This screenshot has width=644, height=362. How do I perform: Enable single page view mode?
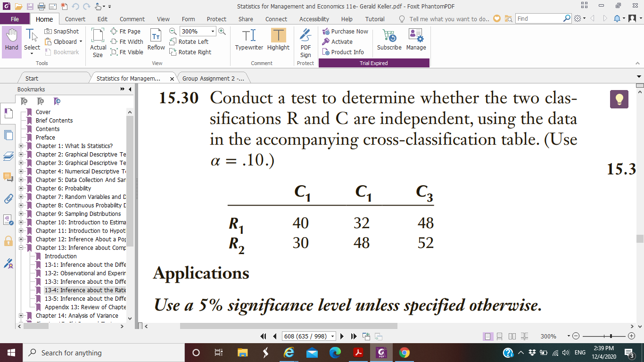pos(488,336)
